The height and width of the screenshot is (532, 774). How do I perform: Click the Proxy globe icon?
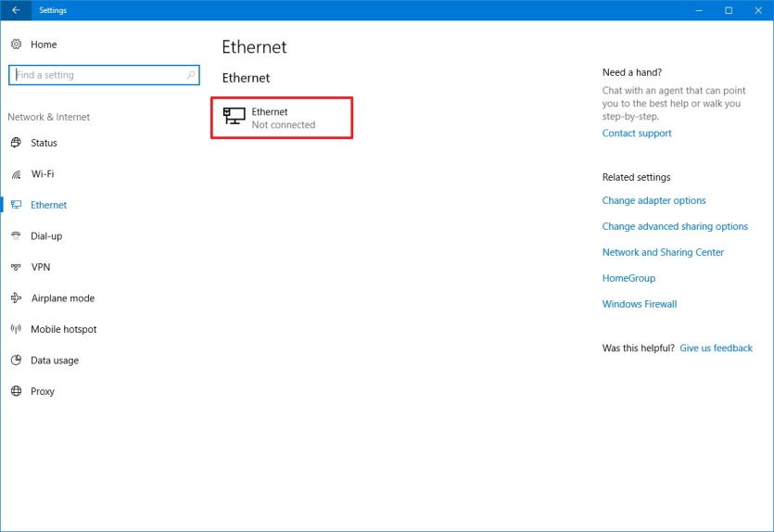pyautogui.click(x=16, y=391)
